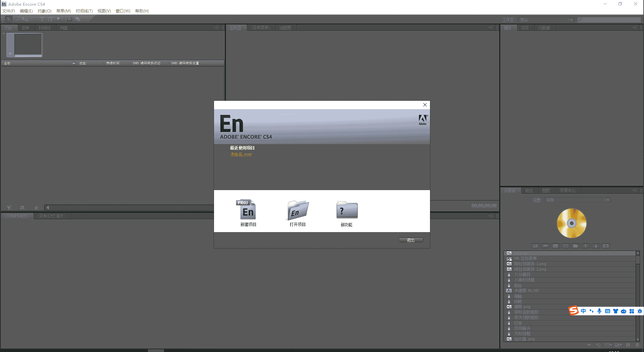Select the Selection tool in the toolbar
Viewport: 644px width, 352px height.
pos(9,19)
